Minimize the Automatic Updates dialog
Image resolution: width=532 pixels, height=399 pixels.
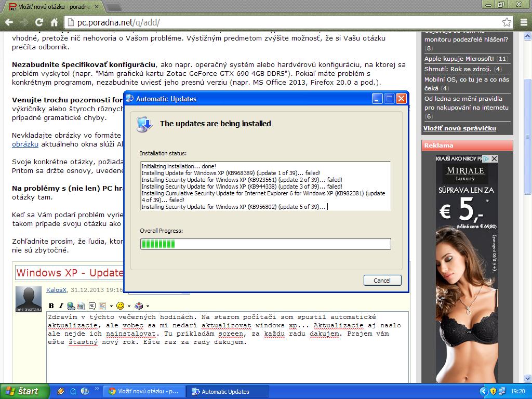pos(377,99)
